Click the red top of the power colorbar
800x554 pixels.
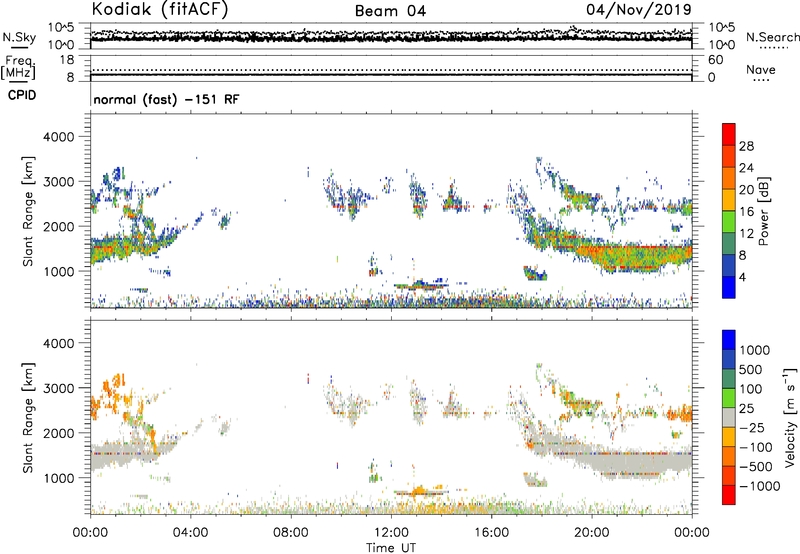(x=729, y=134)
